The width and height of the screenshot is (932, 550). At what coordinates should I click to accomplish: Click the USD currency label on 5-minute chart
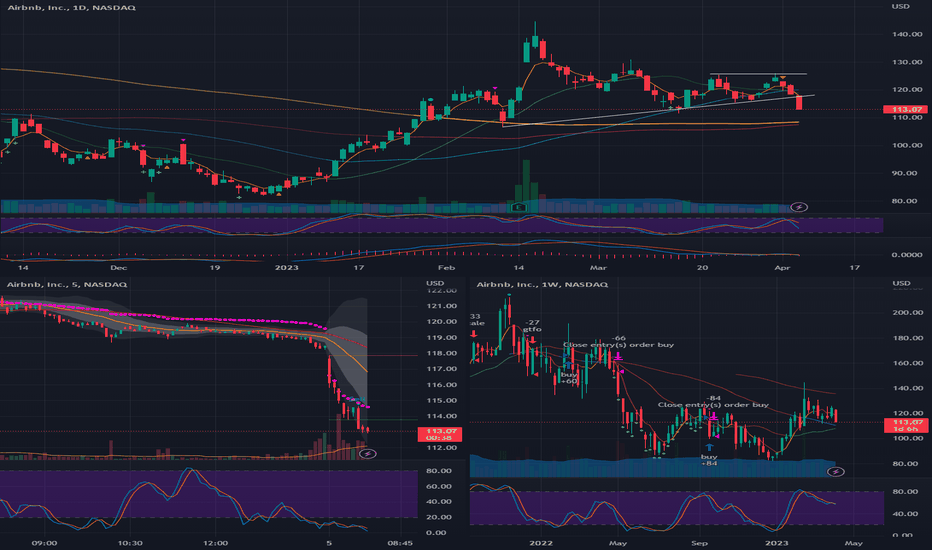[x=435, y=283]
